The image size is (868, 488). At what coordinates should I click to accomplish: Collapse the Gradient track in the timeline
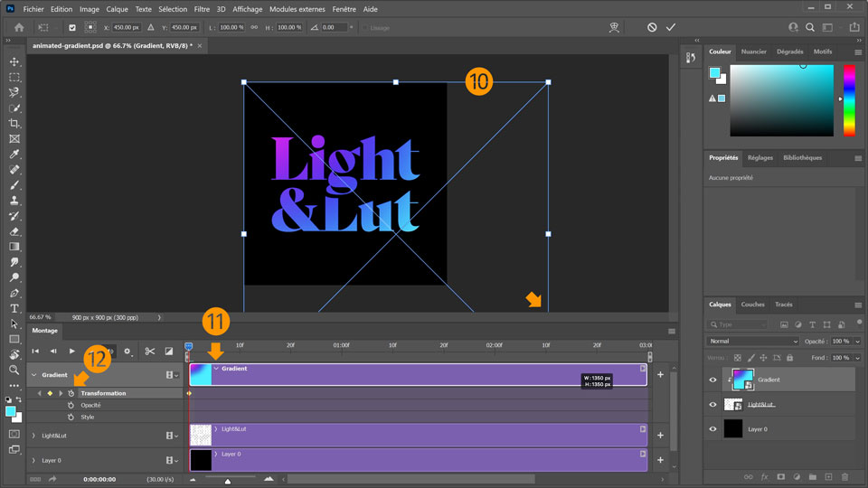point(34,374)
